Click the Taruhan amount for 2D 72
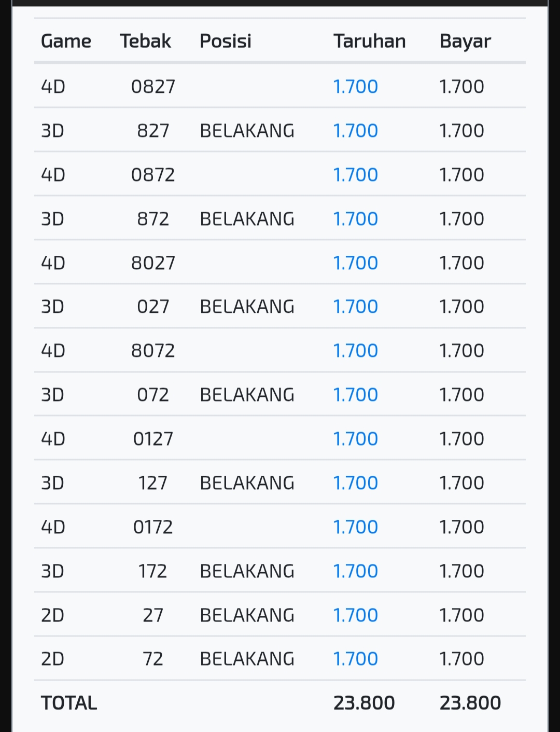The width and height of the screenshot is (560, 732). (355, 659)
